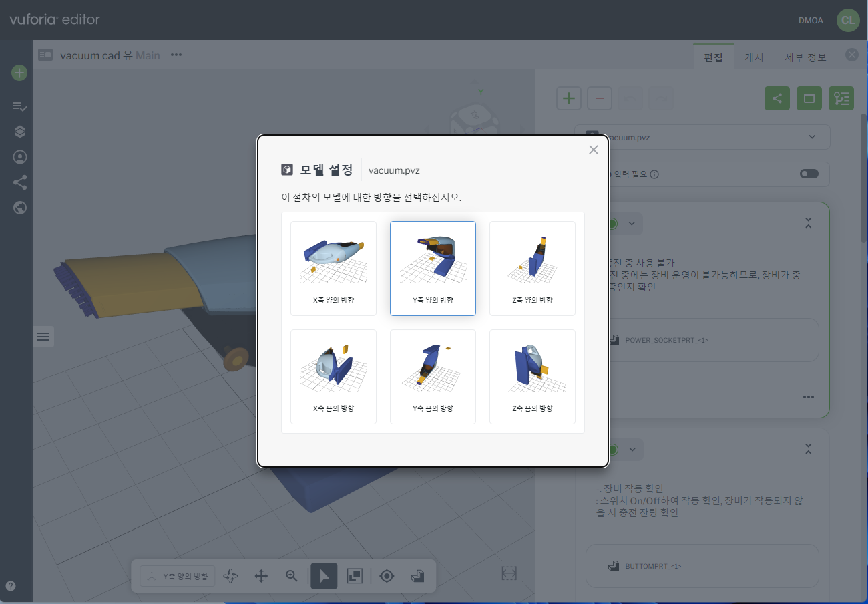Viewport: 868px width, 604px height.
Task: Open the vacuum.pvz model dropdown
Action: (812, 137)
